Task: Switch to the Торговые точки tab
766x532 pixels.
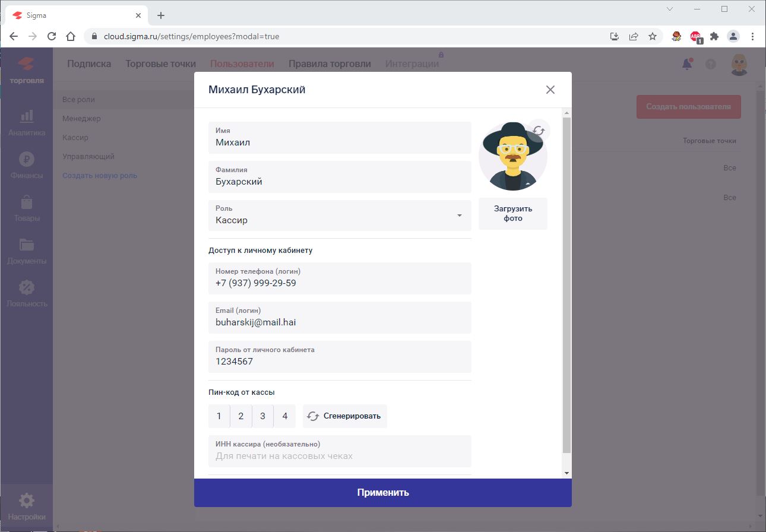Action: [x=160, y=64]
